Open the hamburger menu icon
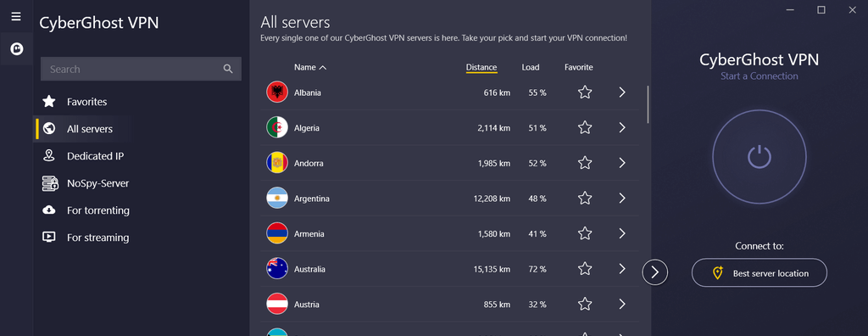 point(16,16)
